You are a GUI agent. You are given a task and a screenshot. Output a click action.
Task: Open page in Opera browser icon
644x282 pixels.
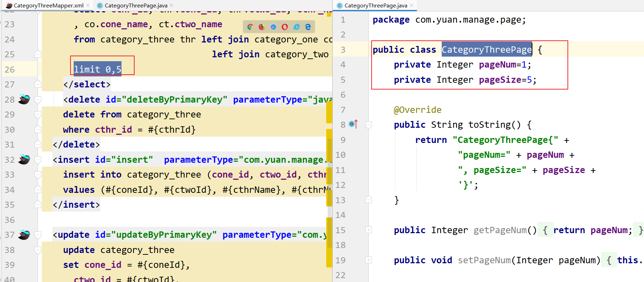[x=285, y=27]
